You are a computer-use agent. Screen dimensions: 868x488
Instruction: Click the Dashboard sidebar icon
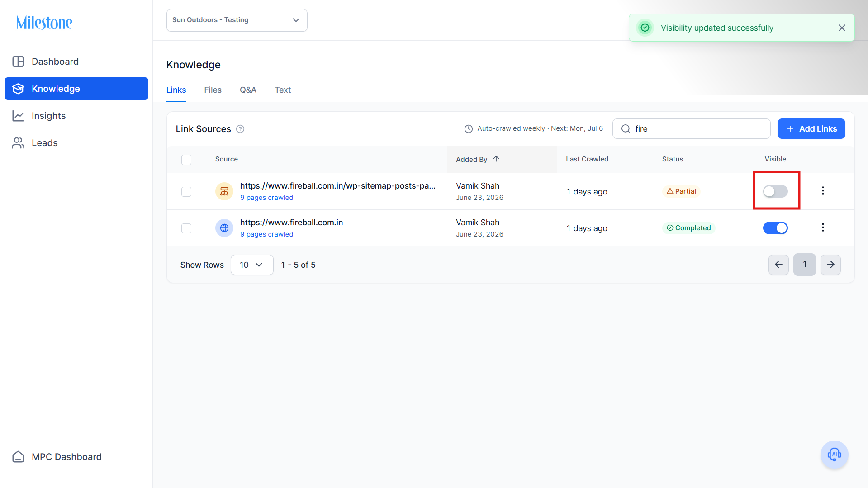point(18,62)
